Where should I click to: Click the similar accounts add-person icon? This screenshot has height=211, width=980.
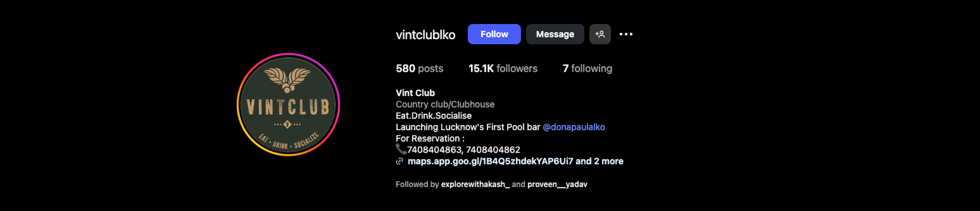(x=600, y=34)
